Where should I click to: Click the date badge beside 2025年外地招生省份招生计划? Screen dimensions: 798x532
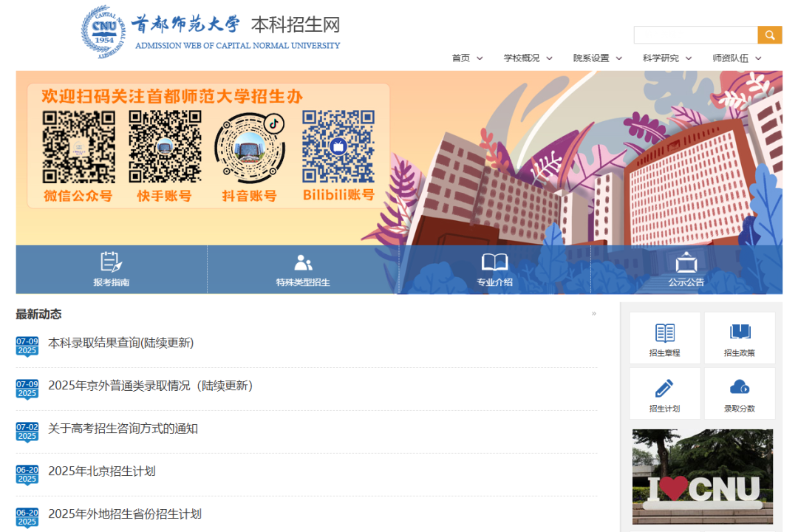27,517
